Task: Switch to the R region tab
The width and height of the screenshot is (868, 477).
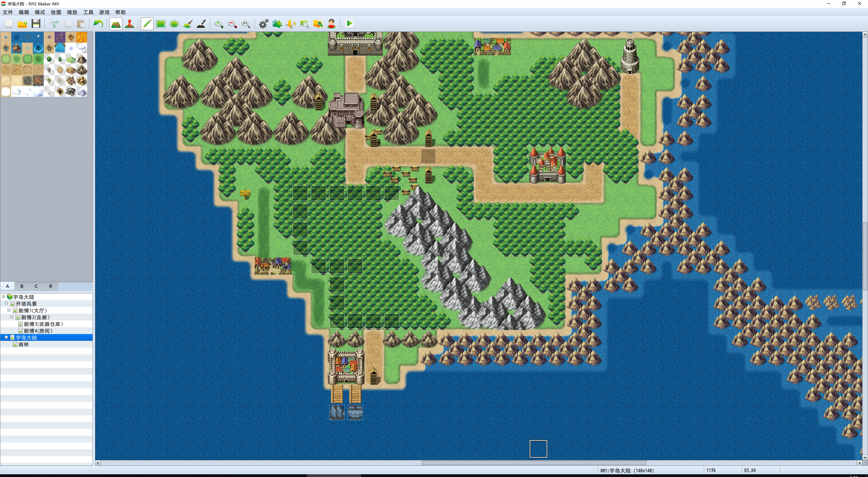Action: (51, 286)
